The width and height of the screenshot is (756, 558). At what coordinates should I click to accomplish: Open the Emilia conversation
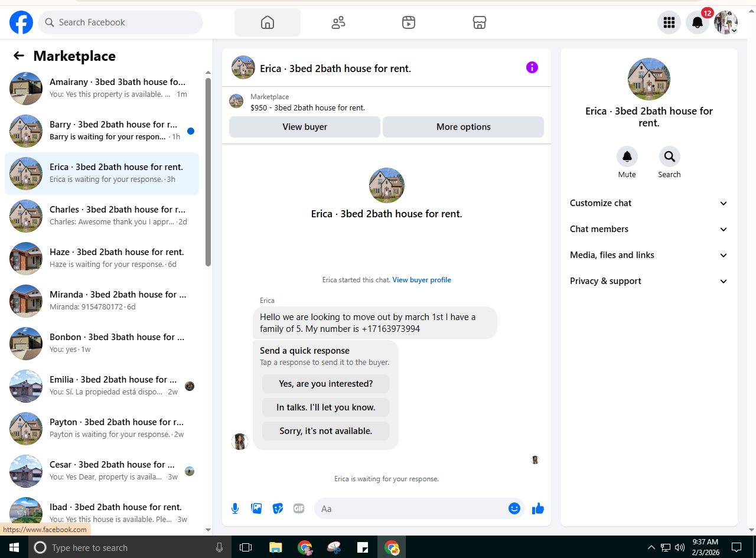pyautogui.click(x=102, y=386)
